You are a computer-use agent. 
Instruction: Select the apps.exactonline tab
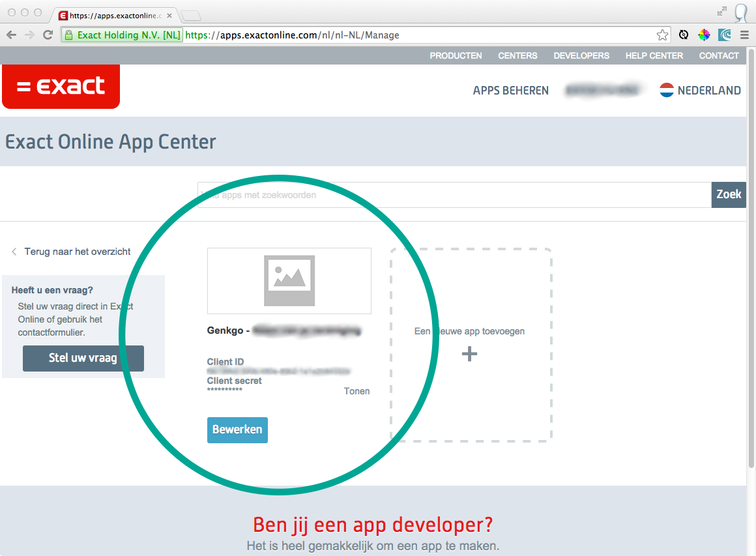coord(114,16)
